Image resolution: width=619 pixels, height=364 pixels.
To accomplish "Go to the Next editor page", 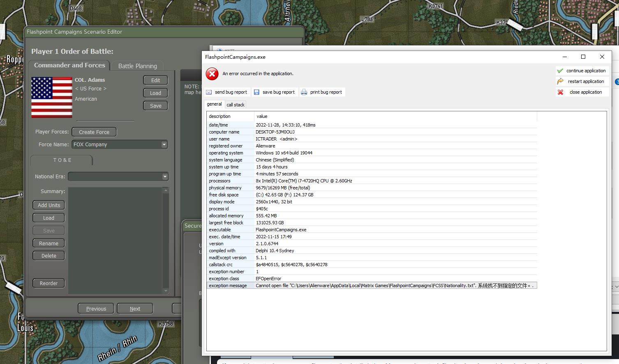I will pyautogui.click(x=135, y=309).
